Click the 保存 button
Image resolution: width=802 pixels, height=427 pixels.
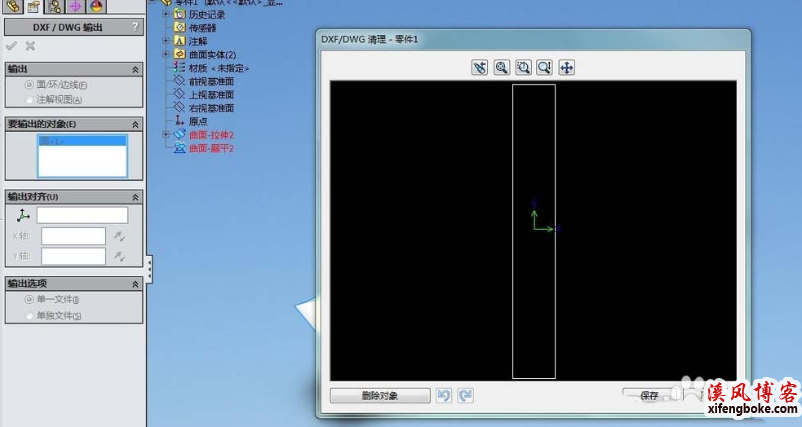click(650, 395)
